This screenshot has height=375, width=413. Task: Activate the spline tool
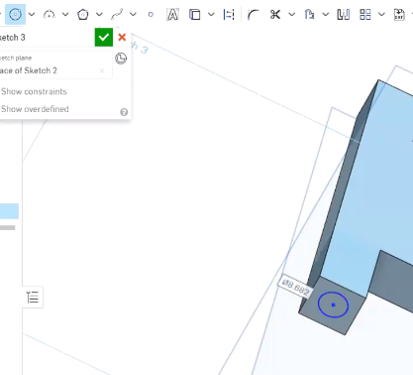[x=117, y=14]
